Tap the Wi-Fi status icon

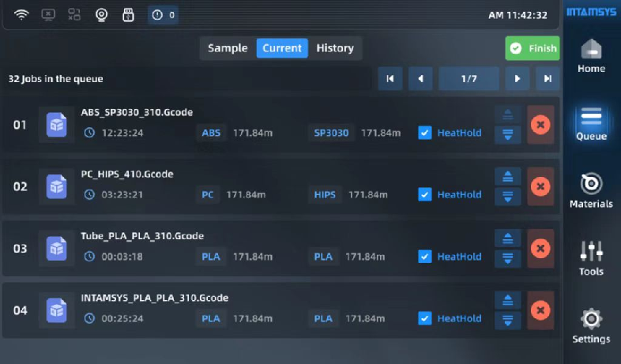pyautogui.click(x=21, y=15)
